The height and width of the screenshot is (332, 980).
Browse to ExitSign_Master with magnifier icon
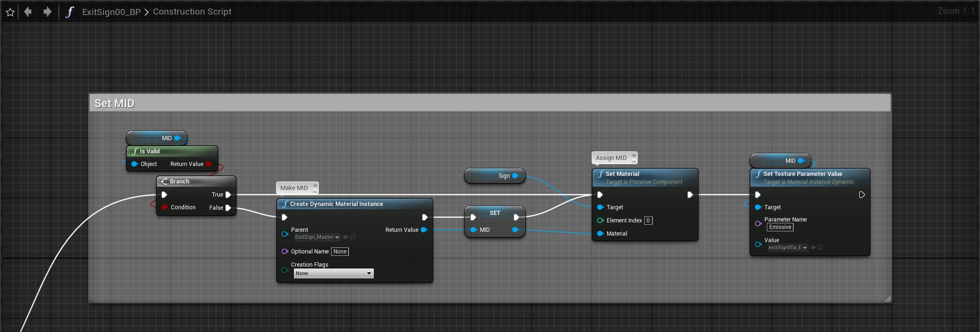click(353, 237)
